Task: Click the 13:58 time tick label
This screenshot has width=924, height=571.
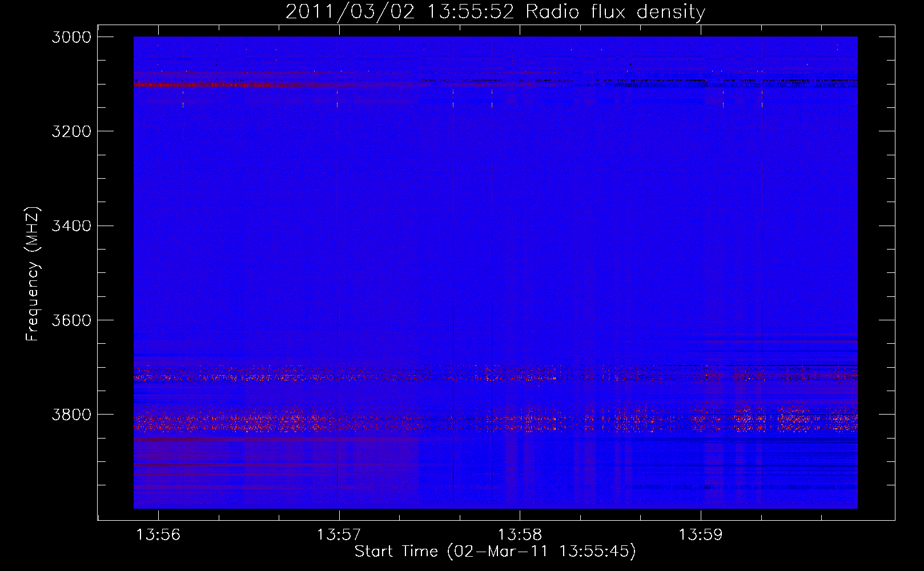Action: 520,534
